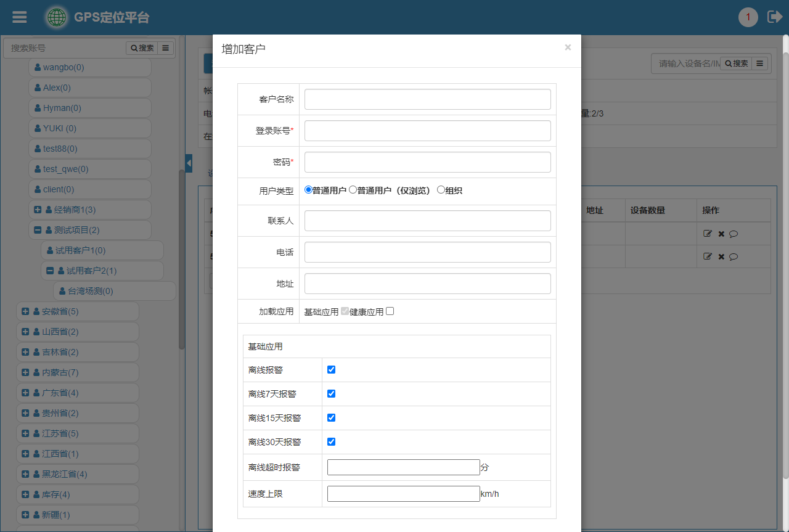
Task: Collapse the 测试项目(2) tree node
Action: coord(38,230)
